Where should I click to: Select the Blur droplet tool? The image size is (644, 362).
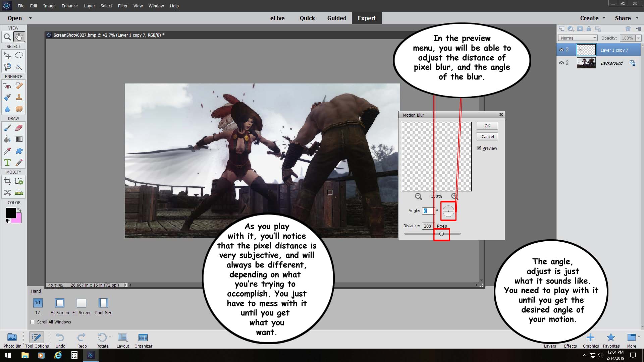(x=7, y=109)
